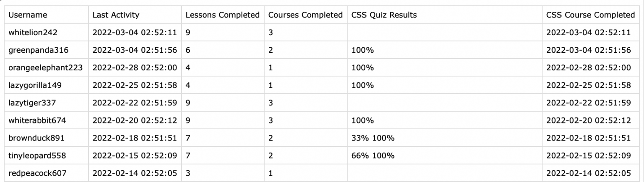Click tinyleopard558's quiz results 66% 100%

tap(373, 156)
